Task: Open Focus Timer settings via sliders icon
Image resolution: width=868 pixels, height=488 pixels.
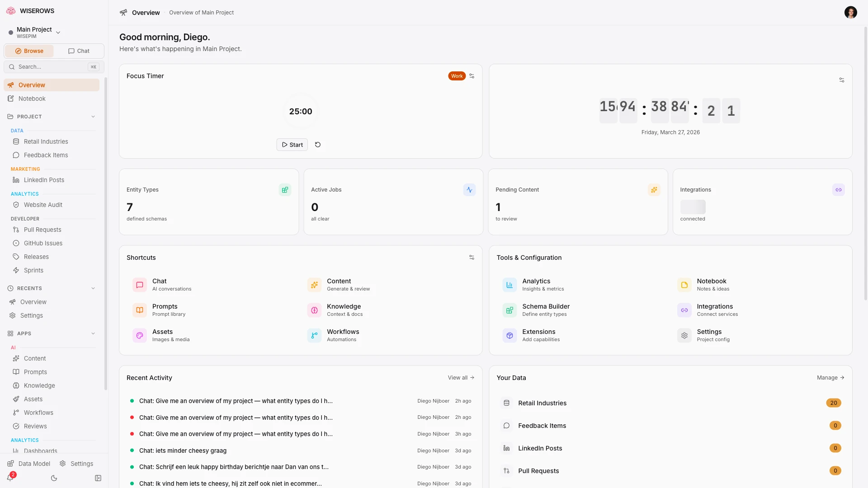Action: tap(472, 76)
